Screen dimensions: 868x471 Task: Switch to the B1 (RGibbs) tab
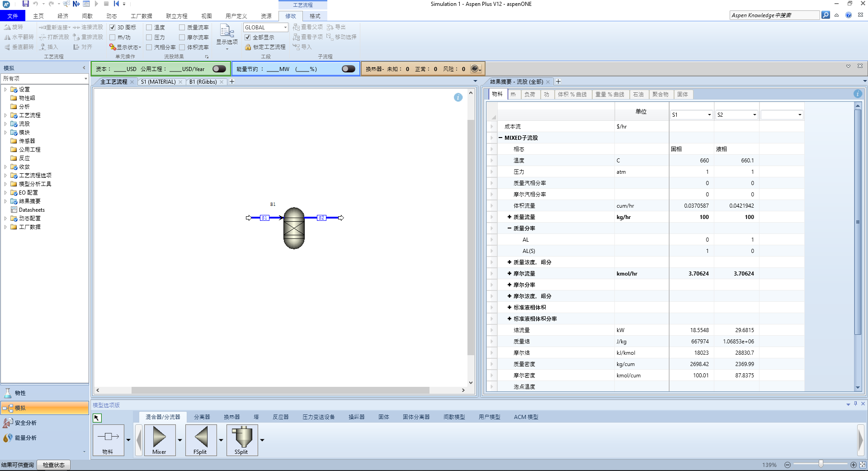203,82
